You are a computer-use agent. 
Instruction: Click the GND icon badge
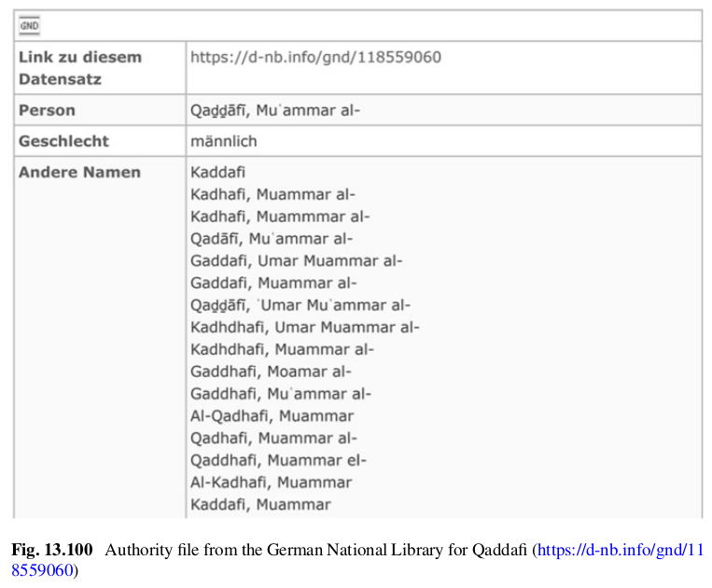point(30,25)
